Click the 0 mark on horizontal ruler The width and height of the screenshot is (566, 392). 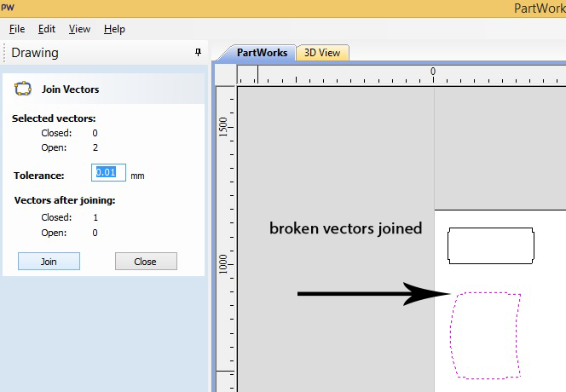433,72
